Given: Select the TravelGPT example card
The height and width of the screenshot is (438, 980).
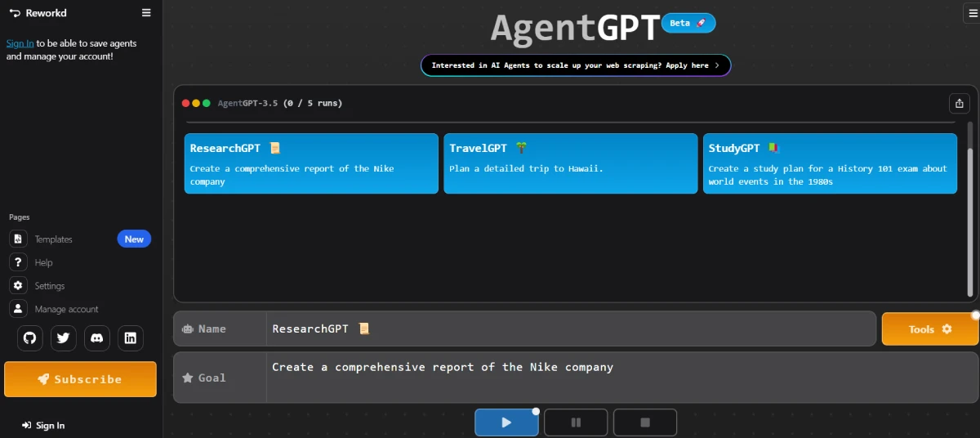Looking at the screenshot, I should click(x=570, y=163).
